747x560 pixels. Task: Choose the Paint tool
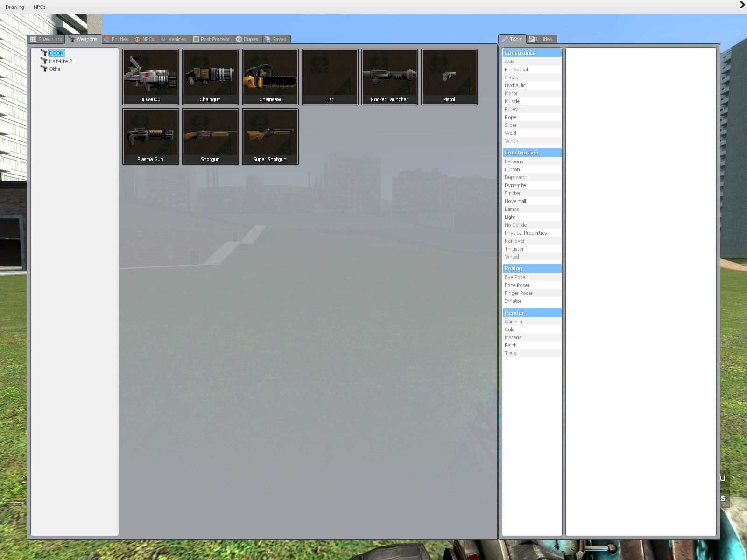532,345
